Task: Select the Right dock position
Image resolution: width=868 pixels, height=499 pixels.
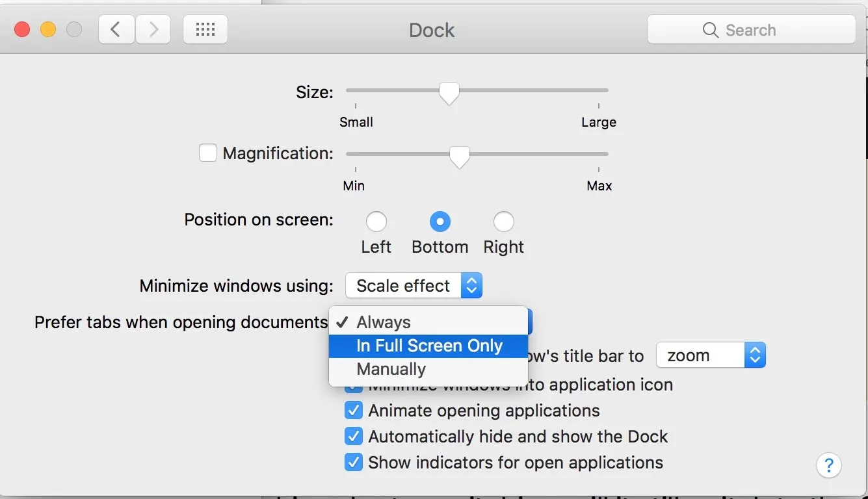Action: pos(503,222)
